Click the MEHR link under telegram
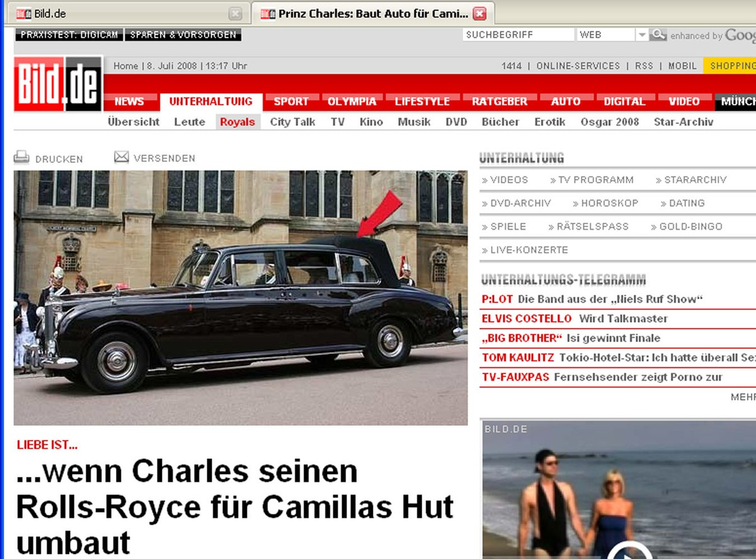 [x=743, y=397]
